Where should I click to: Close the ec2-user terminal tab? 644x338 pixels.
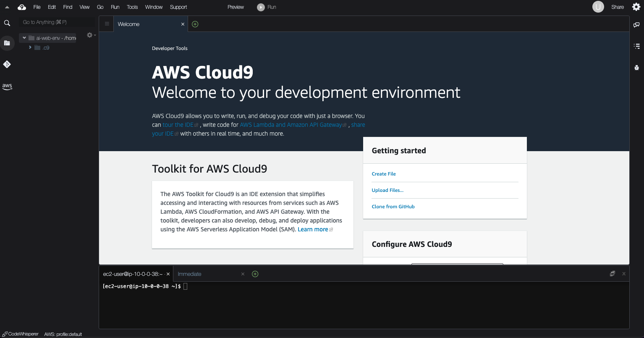[x=168, y=274]
